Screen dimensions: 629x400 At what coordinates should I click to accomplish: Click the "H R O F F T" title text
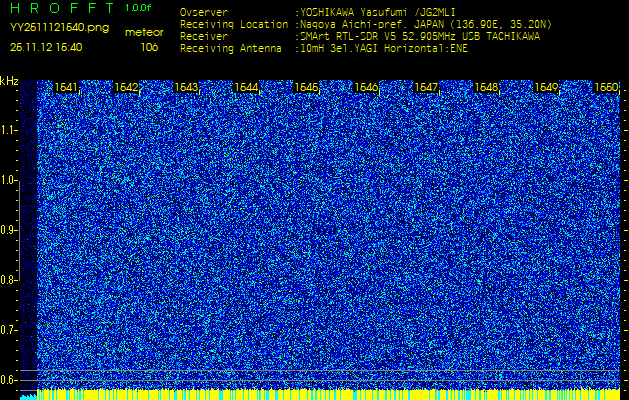(x=63, y=8)
